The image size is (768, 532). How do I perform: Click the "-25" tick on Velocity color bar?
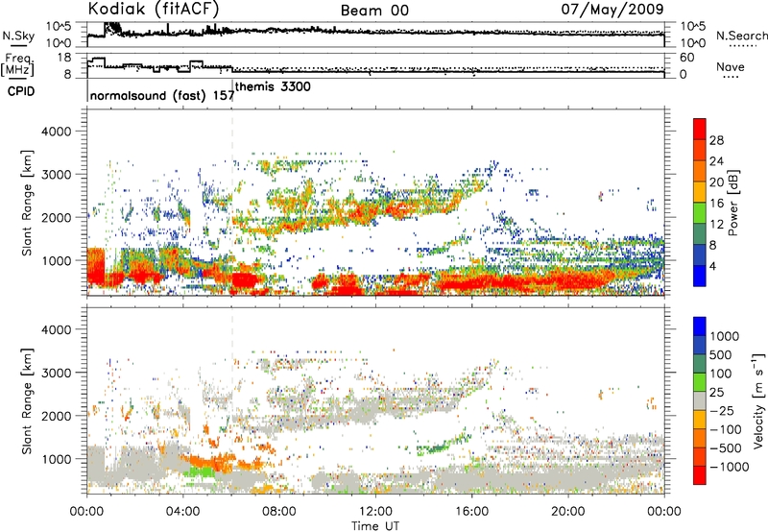pyautogui.click(x=722, y=410)
